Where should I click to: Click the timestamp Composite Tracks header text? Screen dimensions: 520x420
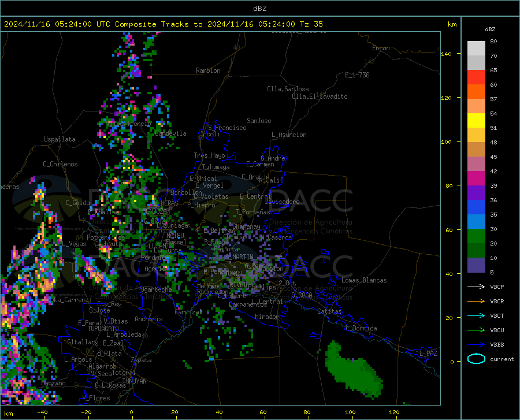[164, 24]
